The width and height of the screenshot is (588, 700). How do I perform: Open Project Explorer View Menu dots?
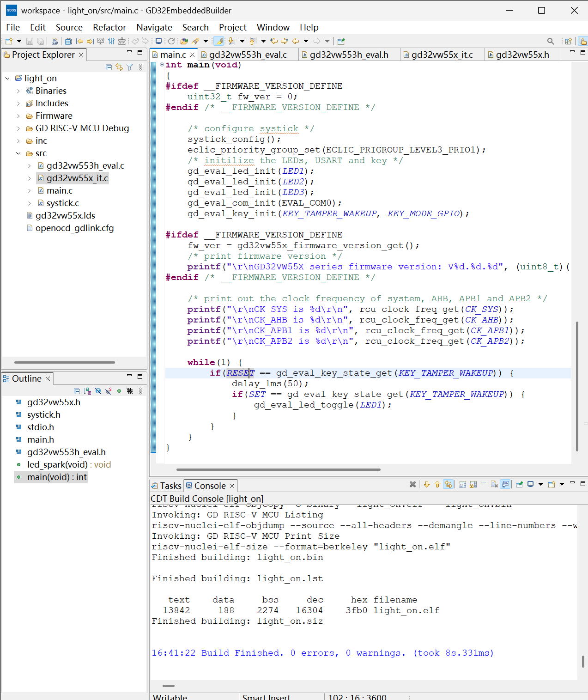point(140,67)
